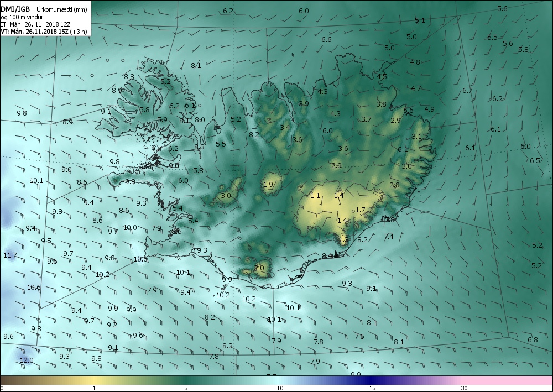
Task: Click the 12.0 value in the southwest corner
Action: [x=27, y=360]
